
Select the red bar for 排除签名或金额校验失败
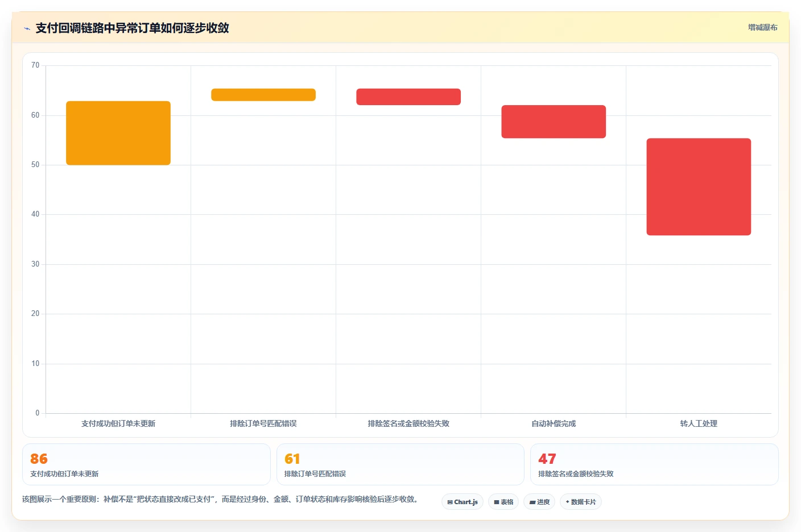click(x=408, y=97)
